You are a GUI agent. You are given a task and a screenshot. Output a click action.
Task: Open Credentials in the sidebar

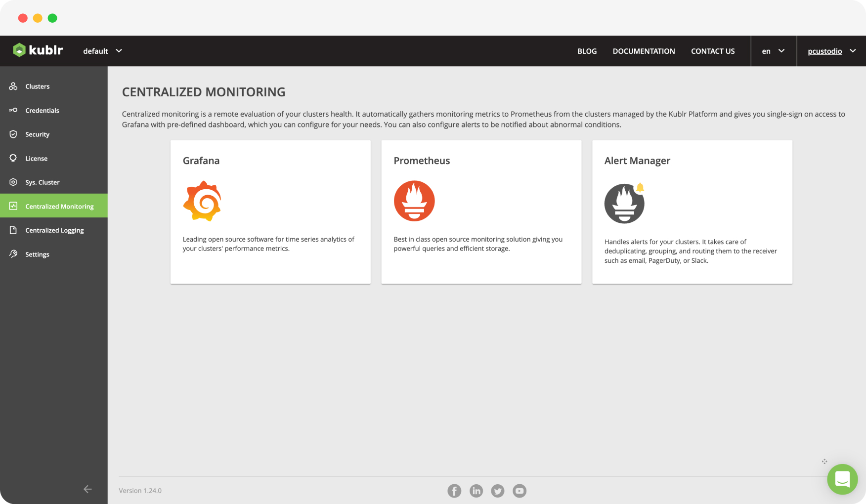point(54,110)
